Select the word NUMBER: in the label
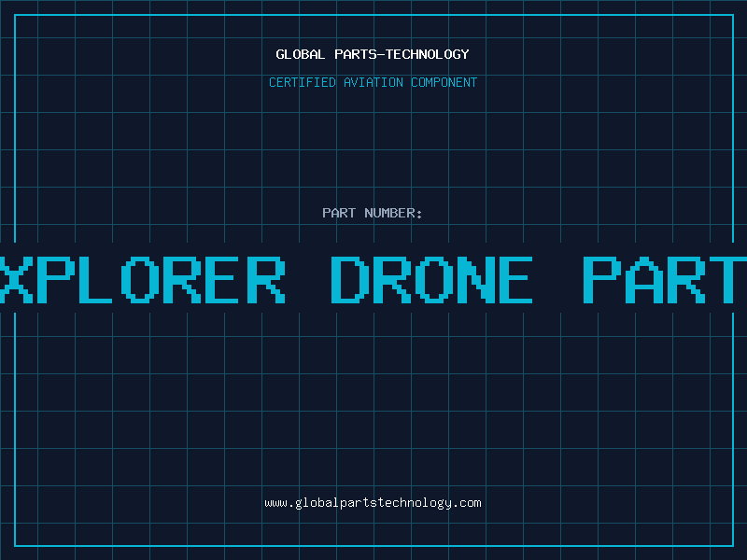 (x=393, y=213)
